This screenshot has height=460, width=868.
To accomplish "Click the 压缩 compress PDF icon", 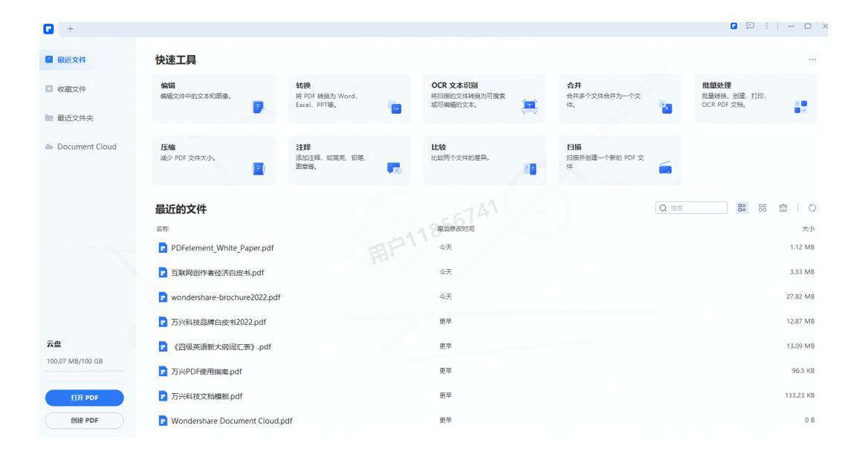I will (259, 169).
